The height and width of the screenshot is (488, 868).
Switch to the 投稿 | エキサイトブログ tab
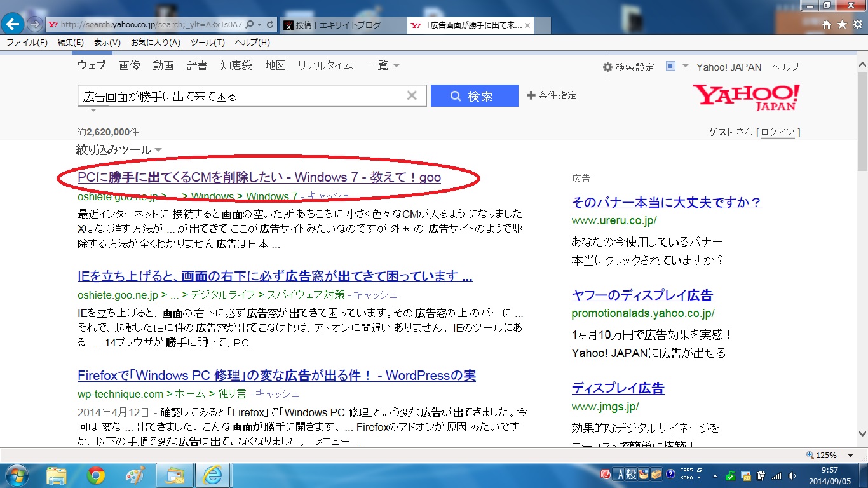coord(343,25)
